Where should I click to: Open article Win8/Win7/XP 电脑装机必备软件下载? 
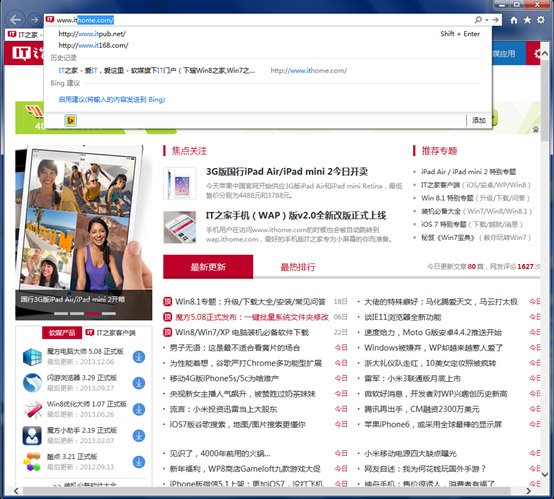pyautogui.click(x=242, y=333)
